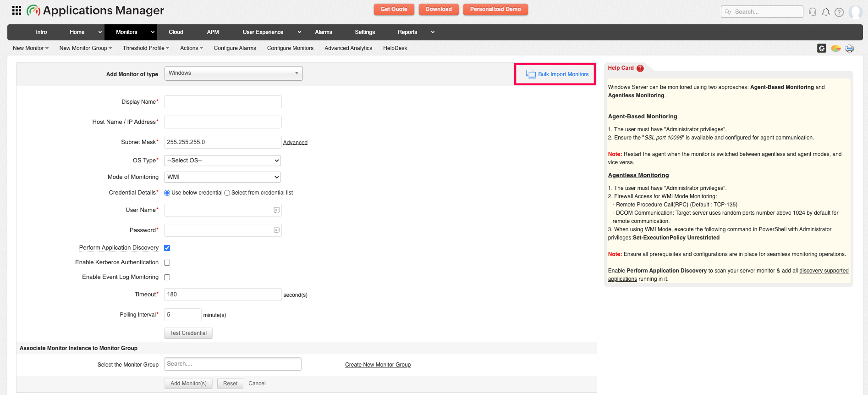868x395 pixels.
Task: Focus the Display Name input field
Action: pyautogui.click(x=223, y=102)
